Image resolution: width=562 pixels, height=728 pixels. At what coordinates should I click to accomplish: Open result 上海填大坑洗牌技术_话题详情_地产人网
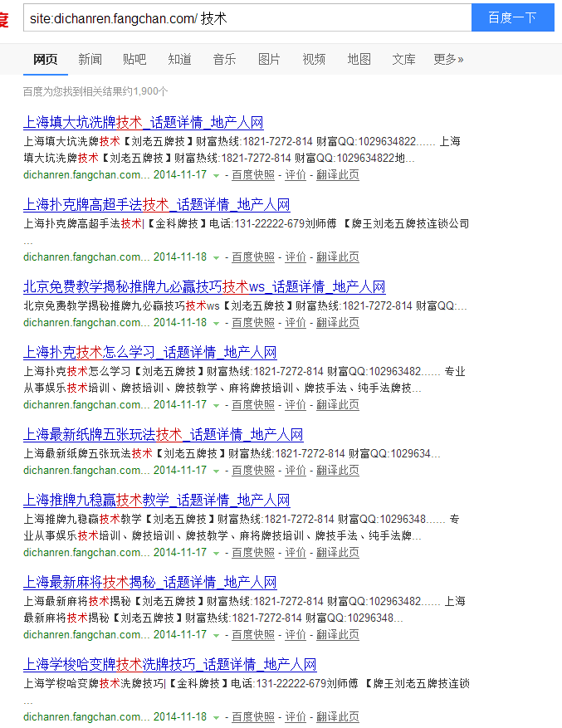(x=144, y=123)
